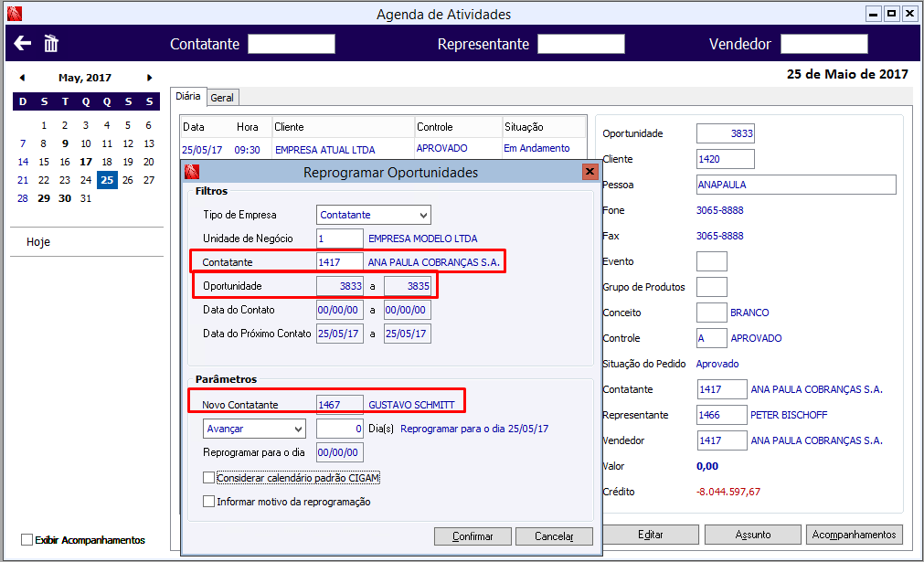Screen dimensions: 924x562
Task: Click the Representante field in top bar
Action: (x=581, y=44)
